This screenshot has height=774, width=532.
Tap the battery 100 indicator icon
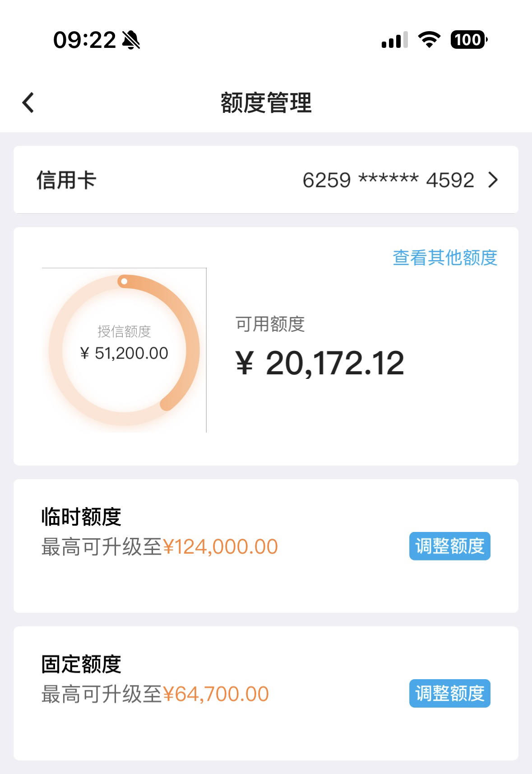point(469,40)
